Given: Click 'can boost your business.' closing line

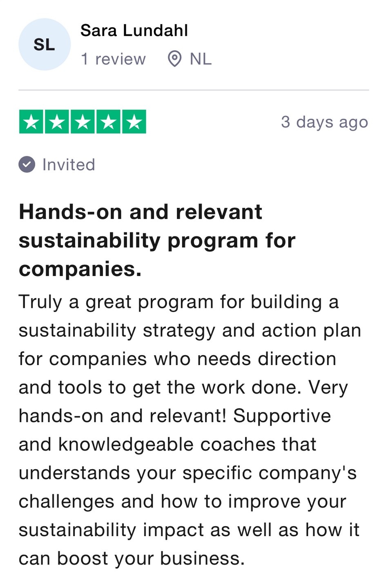Looking at the screenshot, I should pyautogui.click(x=132, y=559).
